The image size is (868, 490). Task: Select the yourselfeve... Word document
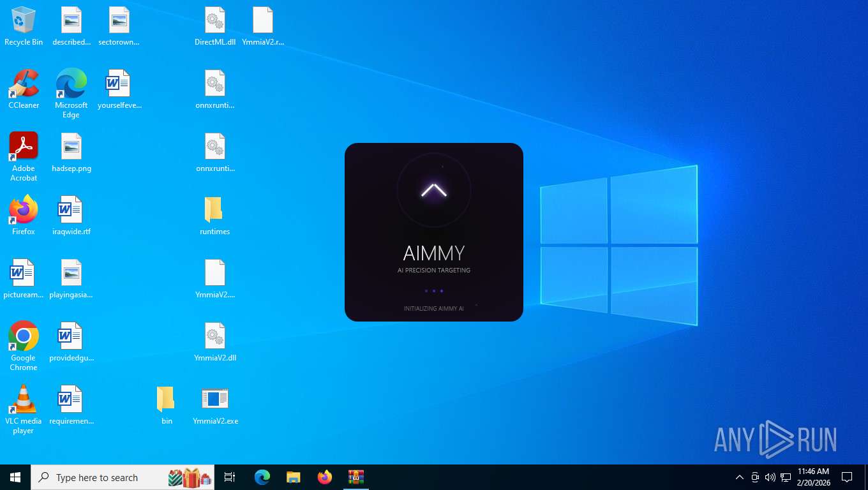(x=119, y=89)
